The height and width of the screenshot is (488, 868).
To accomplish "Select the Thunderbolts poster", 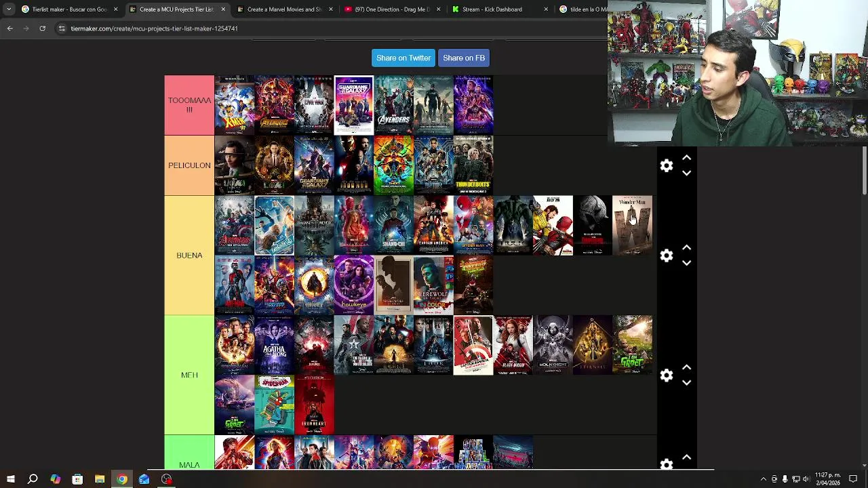I will [x=473, y=165].
